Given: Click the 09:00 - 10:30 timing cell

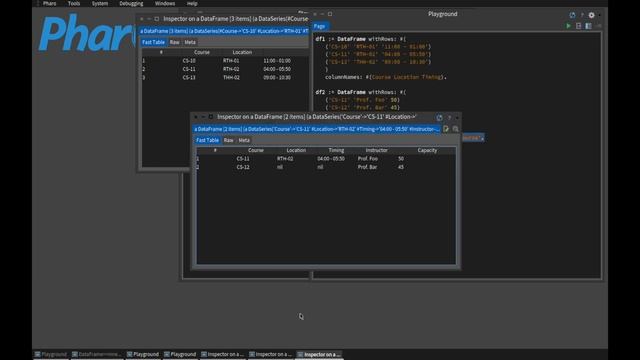Looking at the screenshot, I should click(x=277, y=78).
